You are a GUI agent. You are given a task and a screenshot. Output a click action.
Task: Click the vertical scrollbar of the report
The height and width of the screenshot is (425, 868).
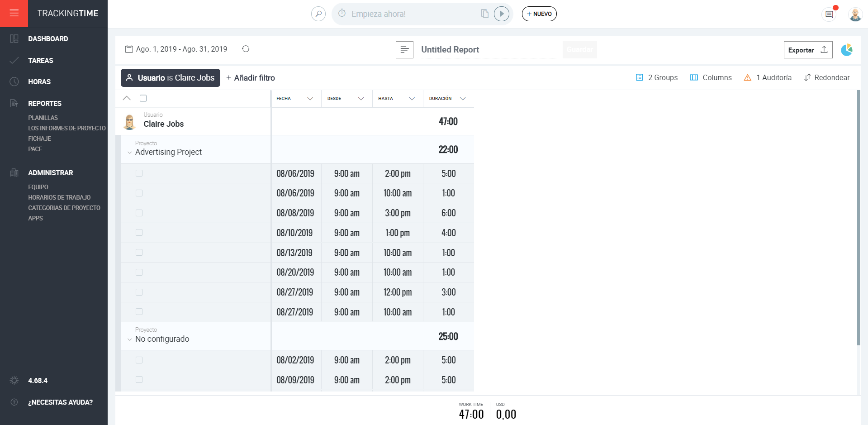pos(859,217)
